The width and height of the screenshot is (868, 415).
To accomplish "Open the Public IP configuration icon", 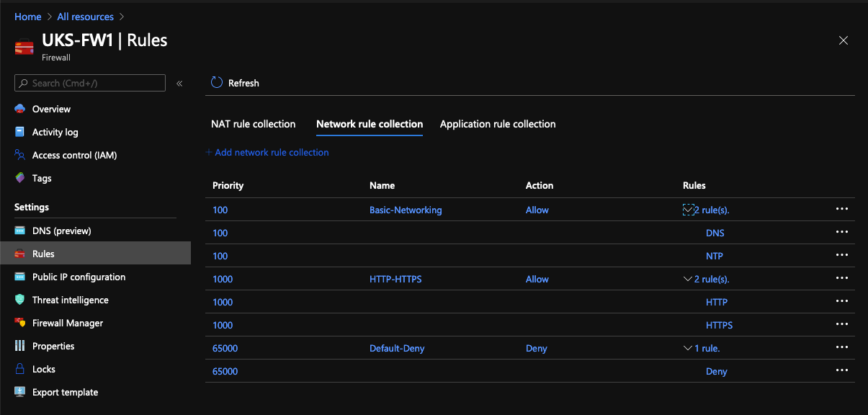I will tap(20, 277).
